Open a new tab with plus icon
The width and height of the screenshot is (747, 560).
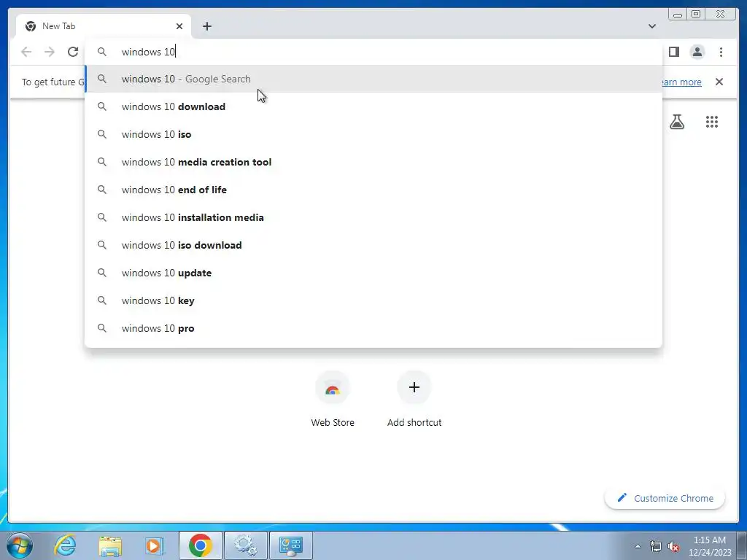coord(206,26)
